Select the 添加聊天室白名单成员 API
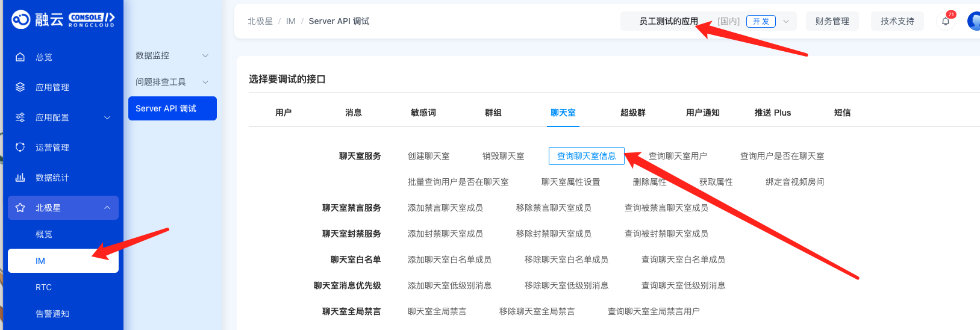980x330 pixels. pos(450,260)
